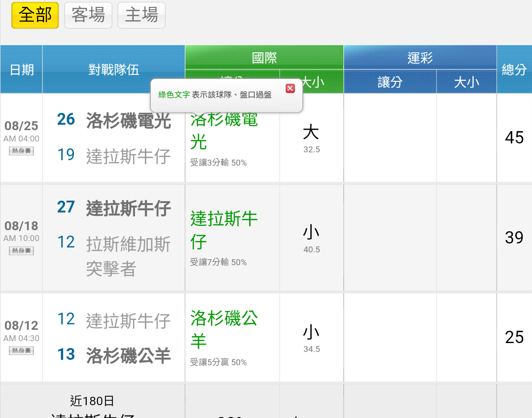Click total score 45
Screen dimensions: 532x418
click(x=514, y=138)
